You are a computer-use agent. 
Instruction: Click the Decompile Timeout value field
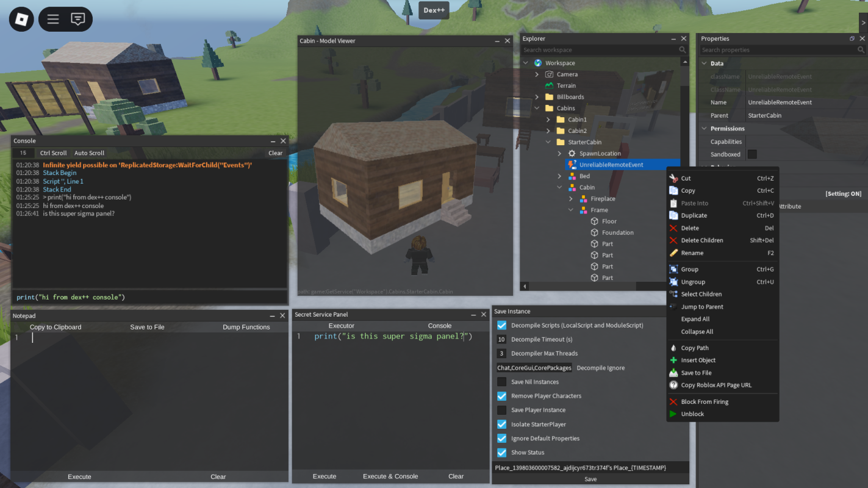click(501, 339)
